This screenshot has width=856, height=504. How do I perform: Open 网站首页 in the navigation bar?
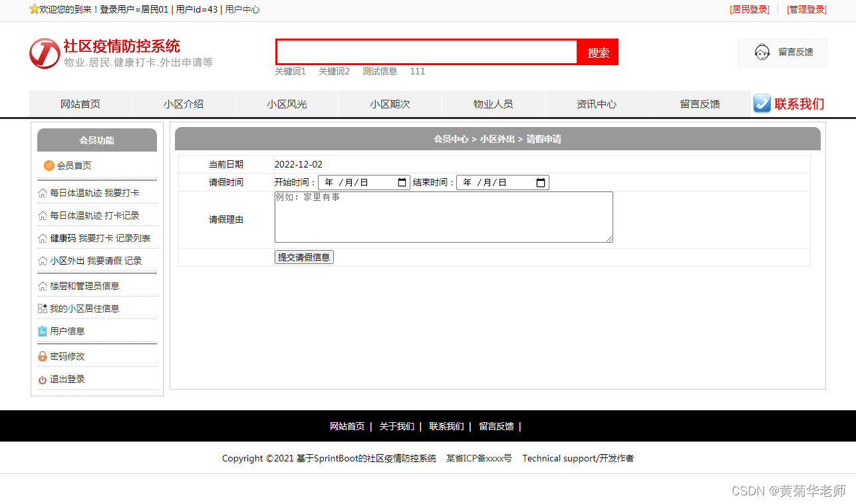point(80,104)
